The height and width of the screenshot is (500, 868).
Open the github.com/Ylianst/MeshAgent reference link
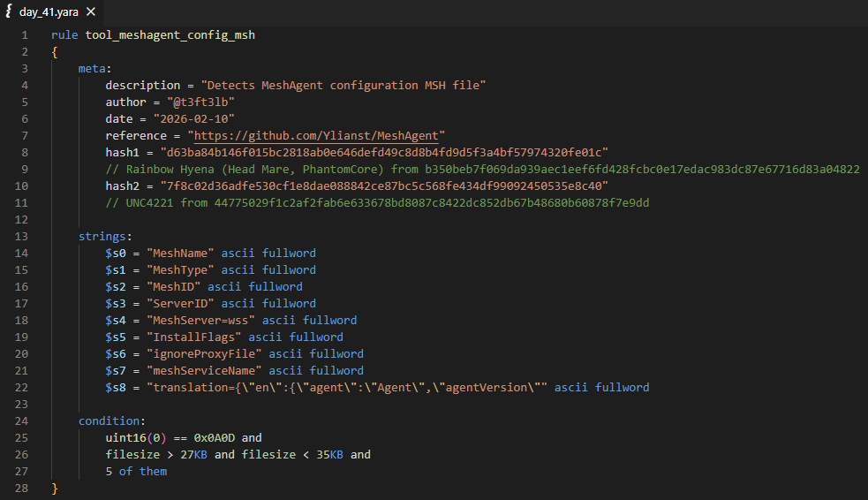pyautogui.click(x=316, y=136)
